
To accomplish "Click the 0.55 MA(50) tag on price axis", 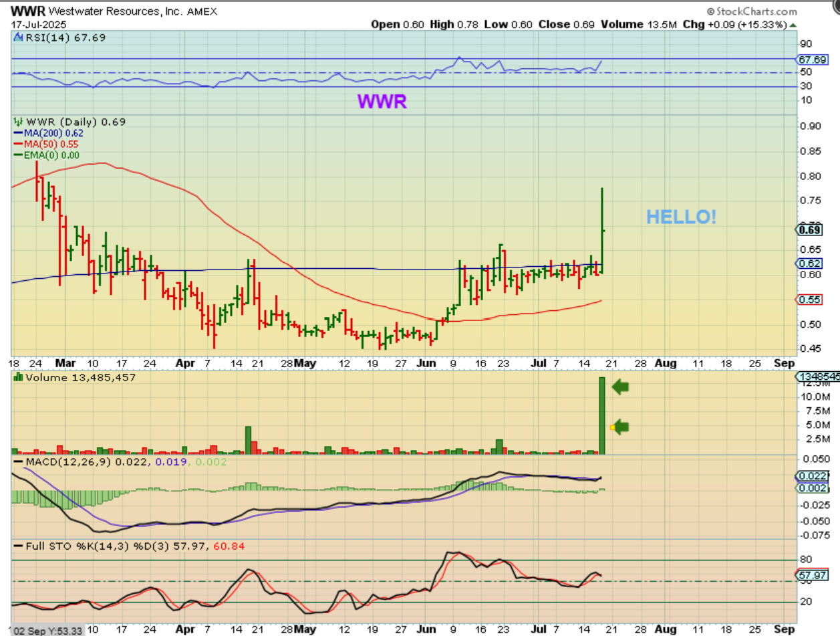I will (810, 300).
